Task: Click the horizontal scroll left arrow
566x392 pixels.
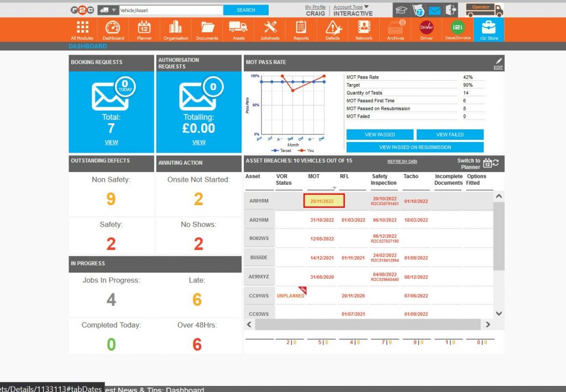Action: tap(249, 325)
